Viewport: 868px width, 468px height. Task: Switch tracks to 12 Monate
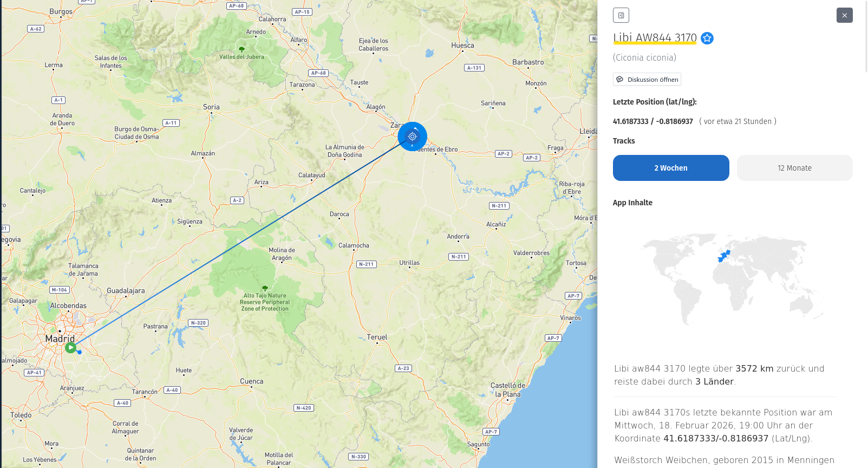(794, 168)
